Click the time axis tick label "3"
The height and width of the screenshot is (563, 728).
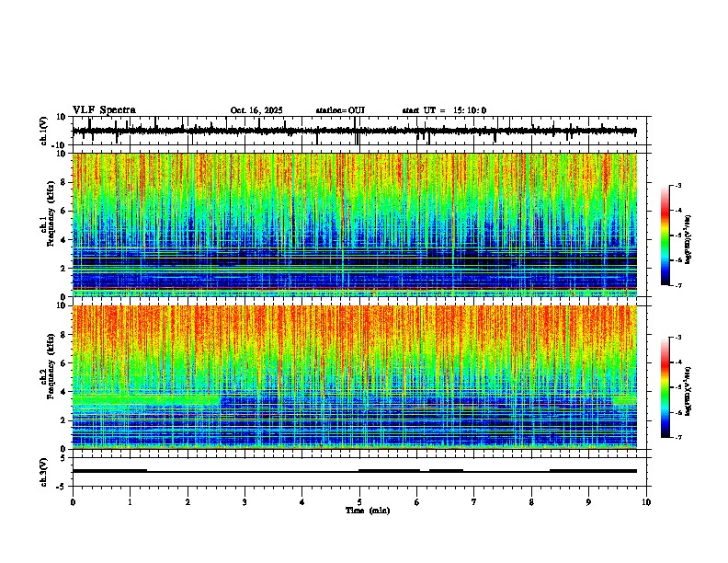(x=245, y=502)
